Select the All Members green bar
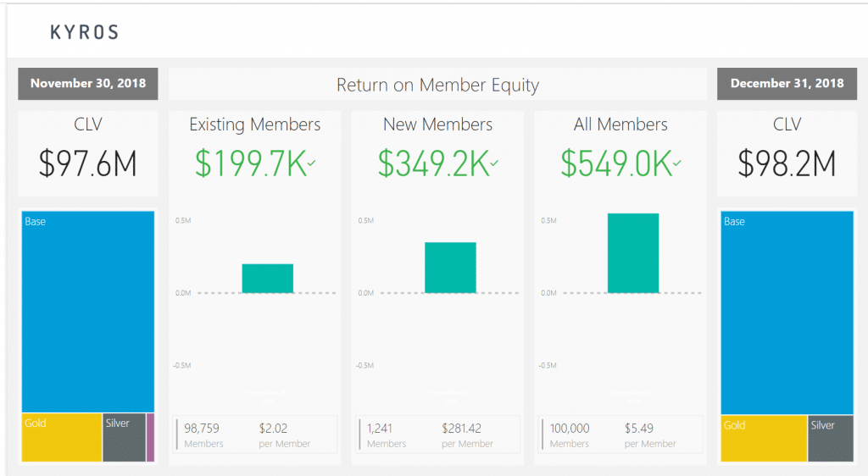The width and height of the screenshot is (868, 476). click(633, 252)
